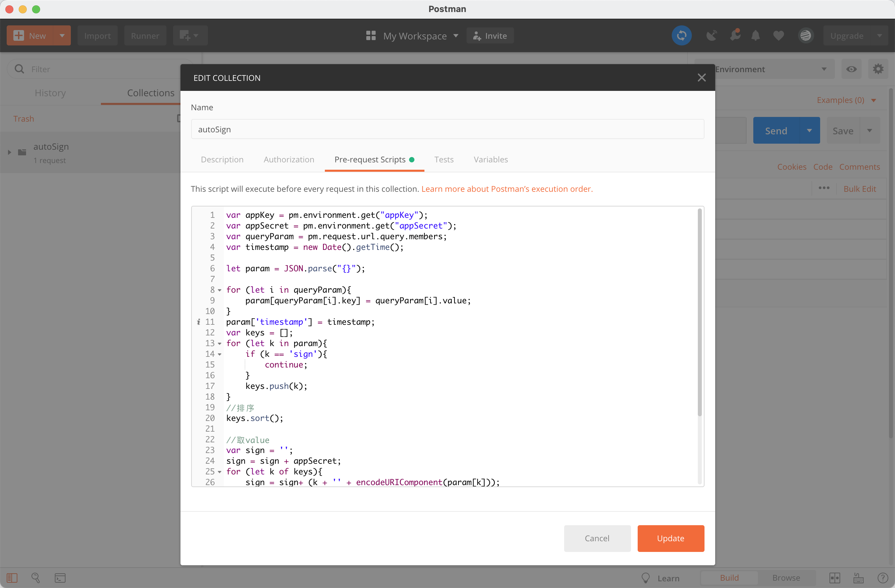Click the sync status icon

pos(681,36)
